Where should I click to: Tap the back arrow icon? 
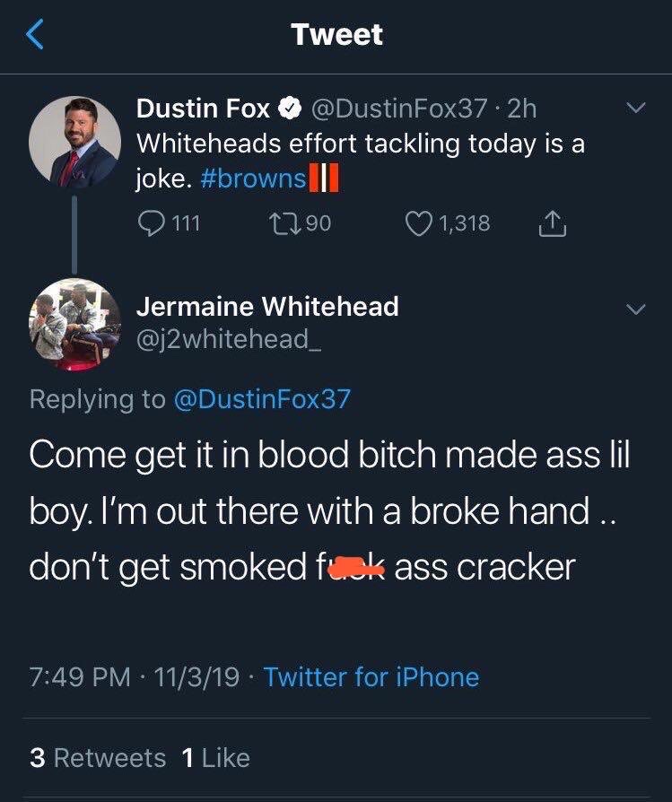33,35
